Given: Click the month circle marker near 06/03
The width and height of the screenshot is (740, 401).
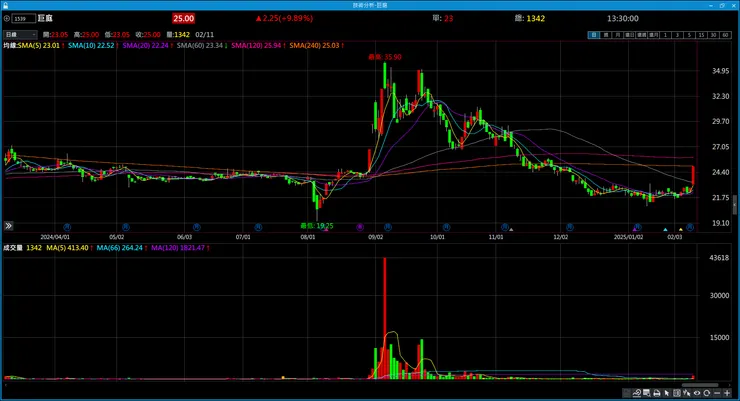Looking at the screenshot, I should pyautogui.click(x=197, y=227).
